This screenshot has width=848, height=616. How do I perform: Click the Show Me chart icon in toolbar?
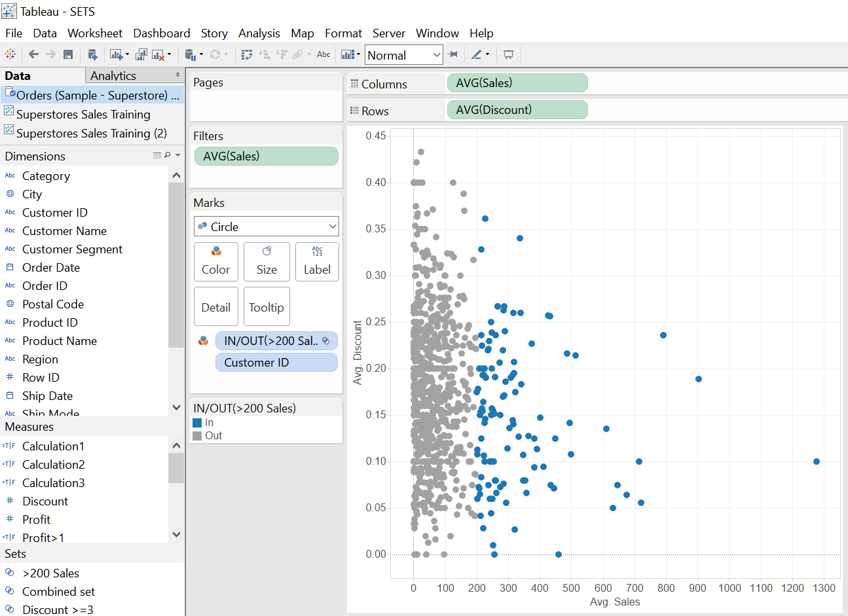click(x=348, y=54)
